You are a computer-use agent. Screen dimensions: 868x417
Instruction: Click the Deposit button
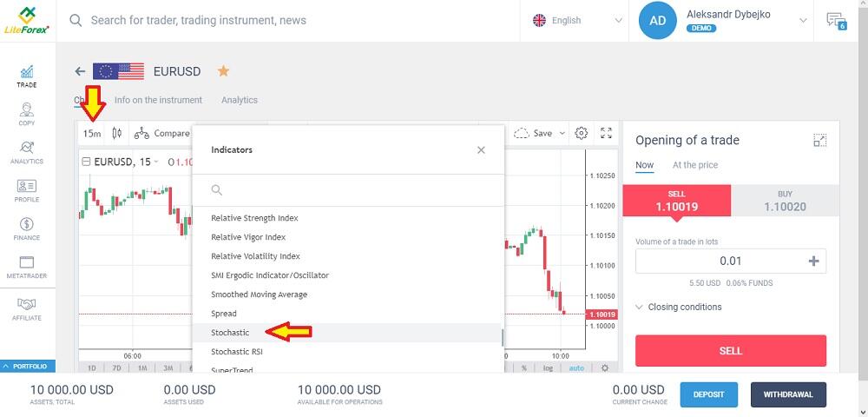708,394
